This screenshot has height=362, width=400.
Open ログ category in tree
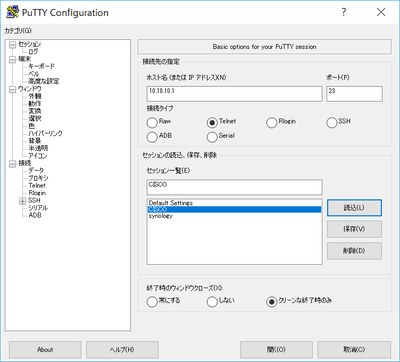point(33,52)
